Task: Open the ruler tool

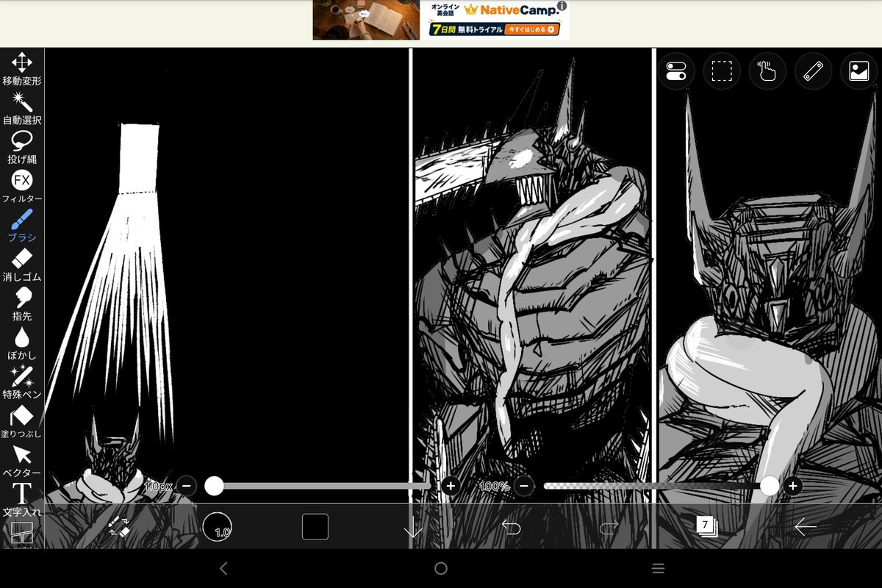Action: (x=813, y=71)
